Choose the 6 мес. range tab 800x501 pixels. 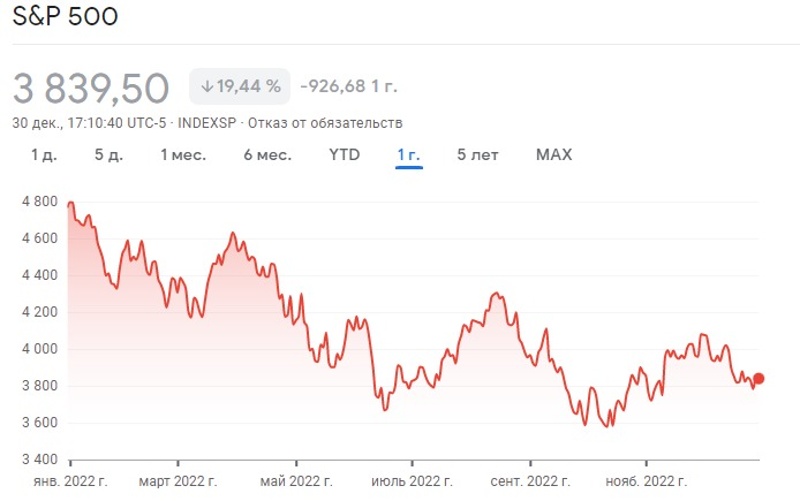pyautogui.click(x=267, y=155)
